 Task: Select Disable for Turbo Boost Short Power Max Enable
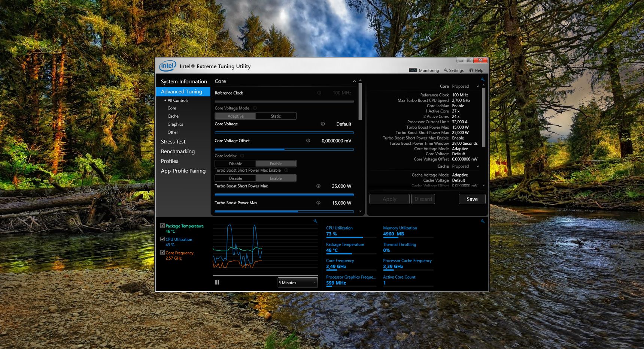pyautogui.click(x=235, y=178)
